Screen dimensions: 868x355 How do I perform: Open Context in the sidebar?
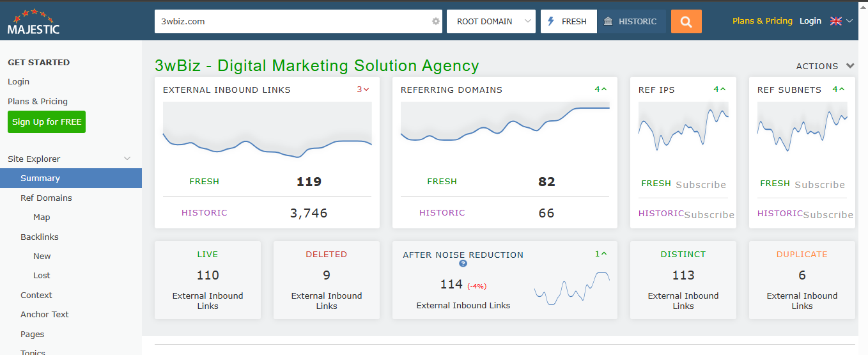[x=36, y=296]
